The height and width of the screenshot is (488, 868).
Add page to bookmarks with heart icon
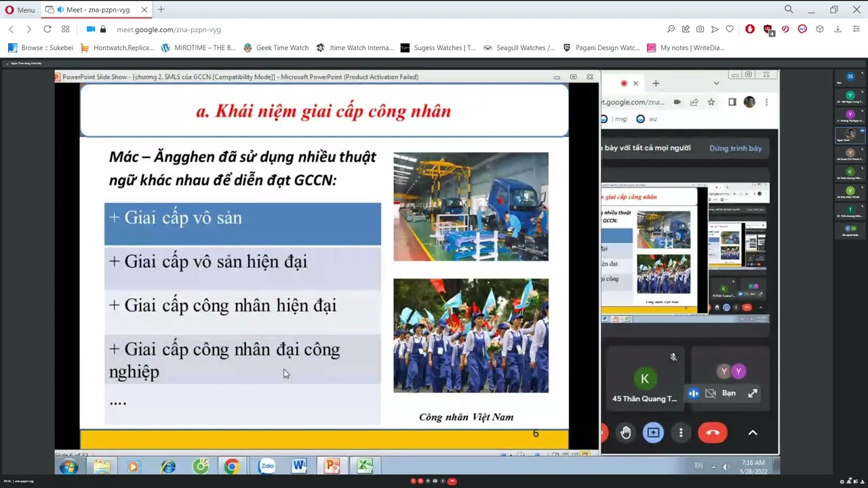click(730, 29)
